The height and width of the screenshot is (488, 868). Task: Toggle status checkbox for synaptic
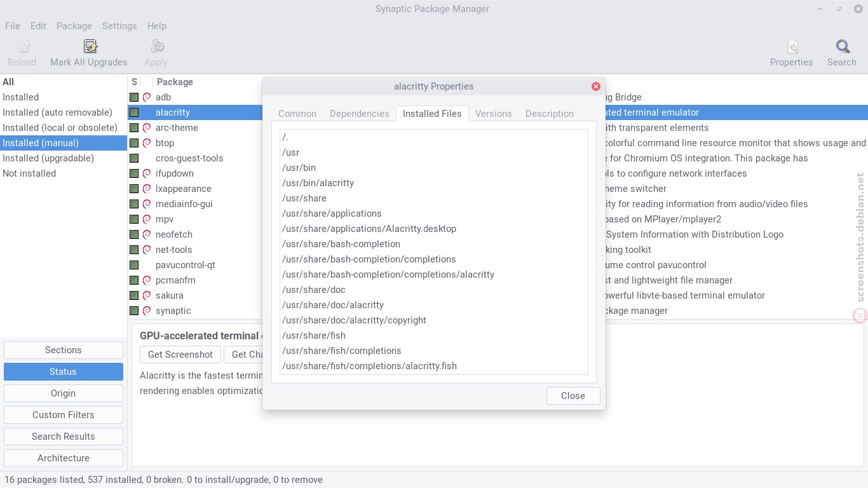pos(134,311)
